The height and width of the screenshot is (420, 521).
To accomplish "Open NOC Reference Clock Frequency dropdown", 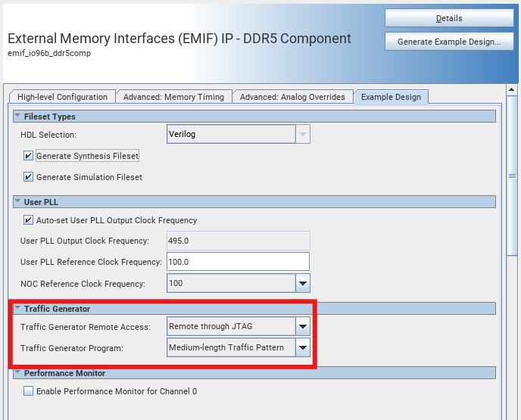I will [303, 283].
